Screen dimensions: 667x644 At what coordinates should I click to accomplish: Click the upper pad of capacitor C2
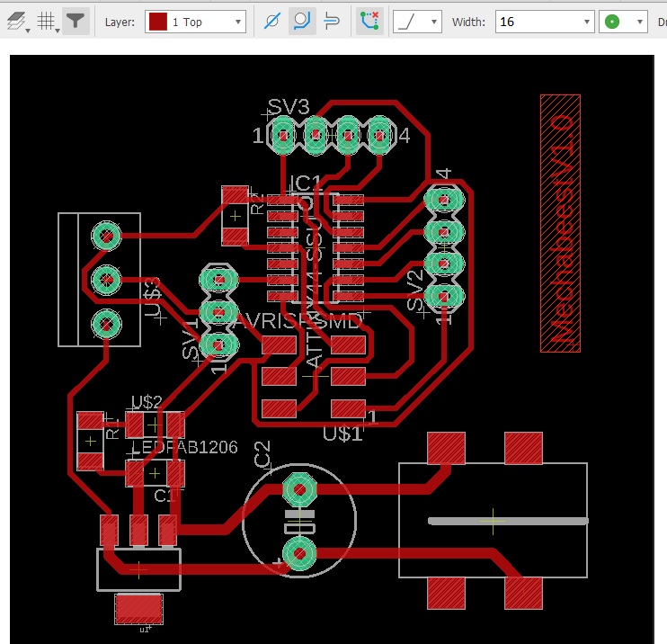point(299,490)
